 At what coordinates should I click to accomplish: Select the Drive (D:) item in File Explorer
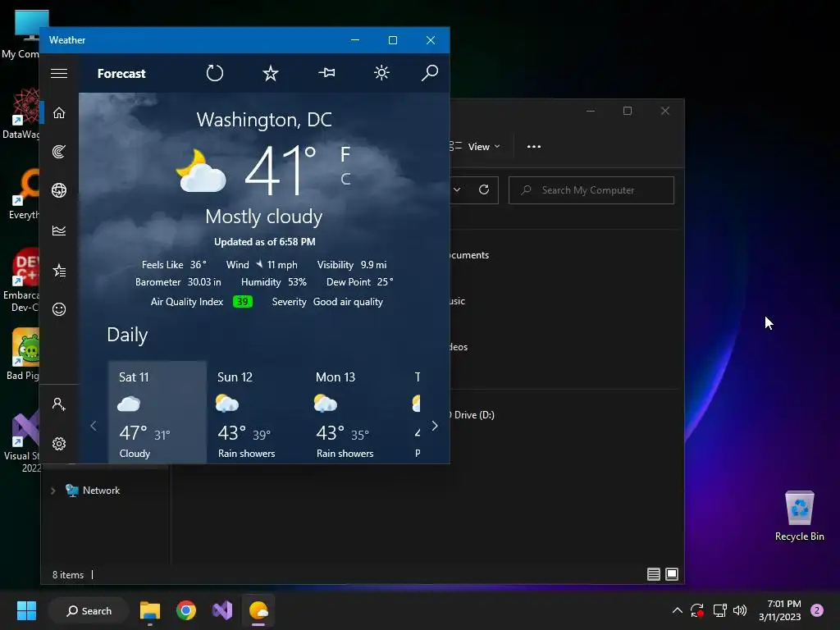[472, 414]
